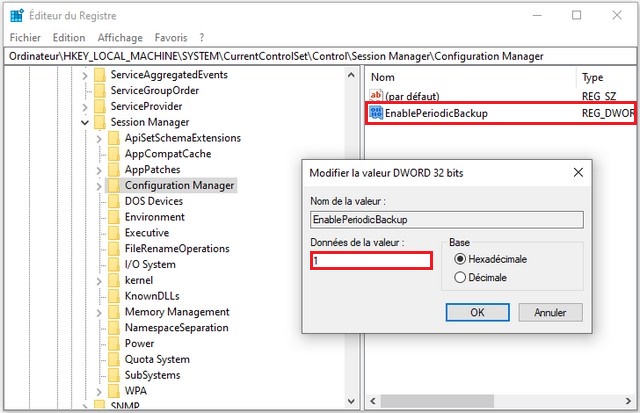Expand the WPA tree node
The height and width of the screenshot is (413, 640).
click(98, 391)
